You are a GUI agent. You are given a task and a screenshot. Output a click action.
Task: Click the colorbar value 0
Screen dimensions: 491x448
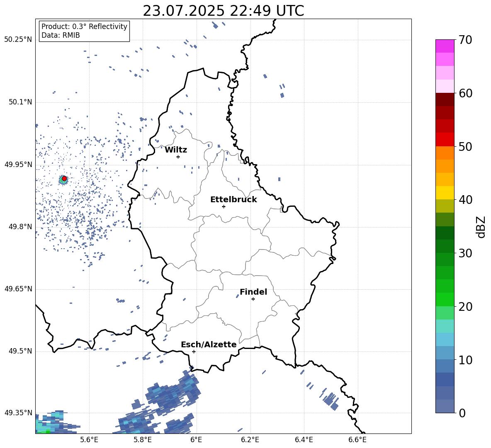[462, 413]
